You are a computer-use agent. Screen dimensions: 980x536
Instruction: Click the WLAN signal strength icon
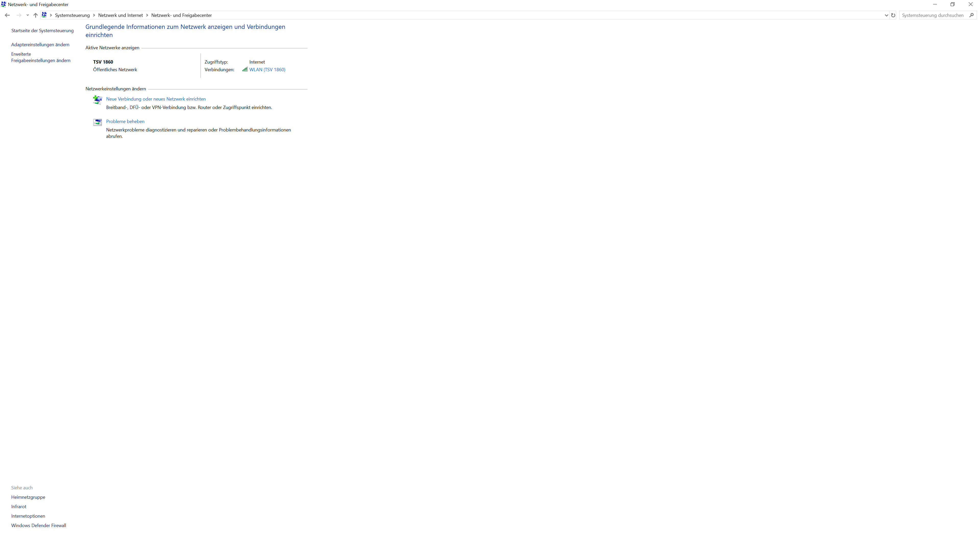pyautogui.click(x=245, y=70)
